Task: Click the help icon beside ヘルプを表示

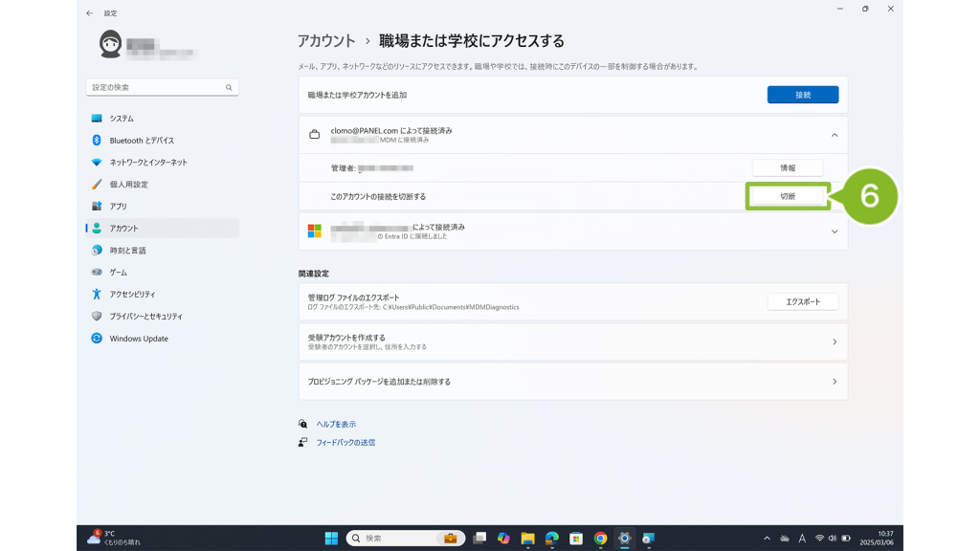Action: click(x=303, y=424)
